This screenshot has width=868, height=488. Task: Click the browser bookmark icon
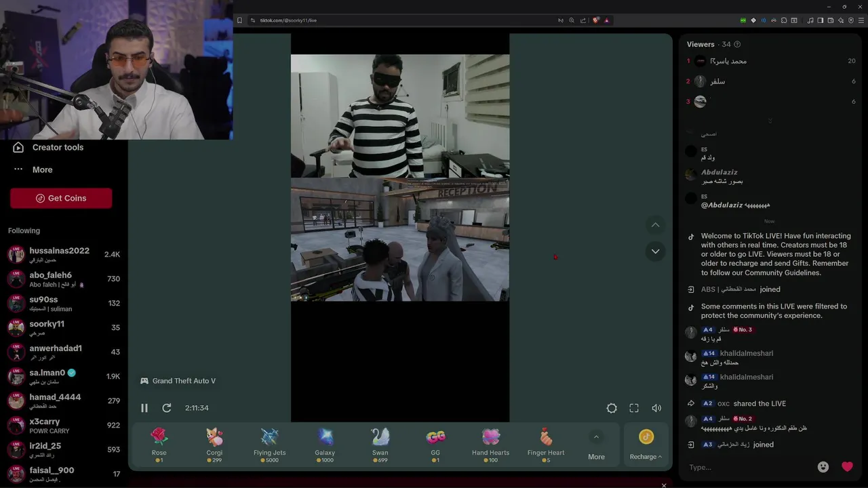click(239, 20)
